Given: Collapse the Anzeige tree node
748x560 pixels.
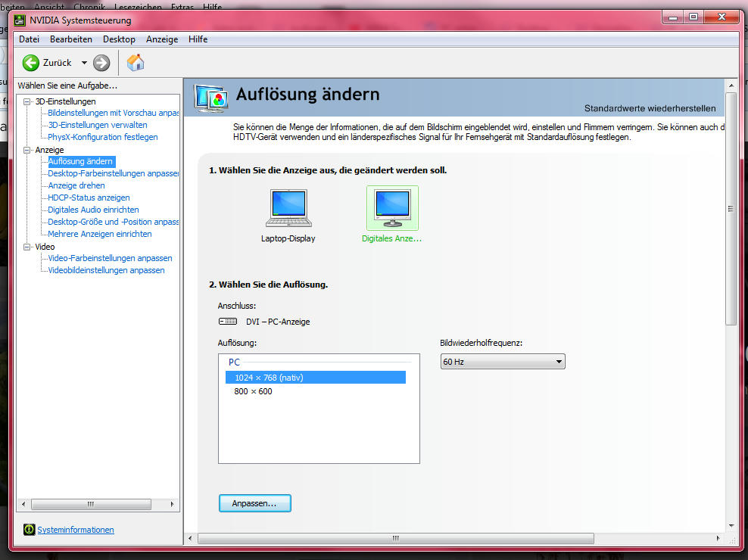Looking at the screenshot, I should [x=27, y=150].
